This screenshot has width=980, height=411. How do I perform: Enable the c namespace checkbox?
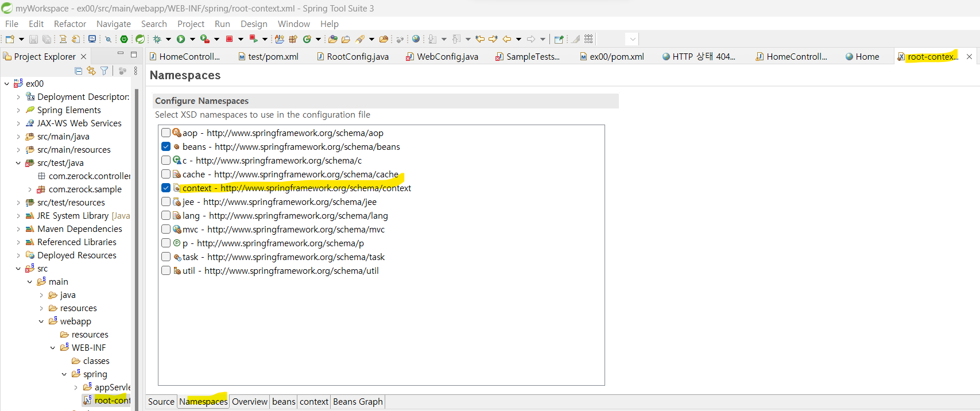tap(166, 160)
